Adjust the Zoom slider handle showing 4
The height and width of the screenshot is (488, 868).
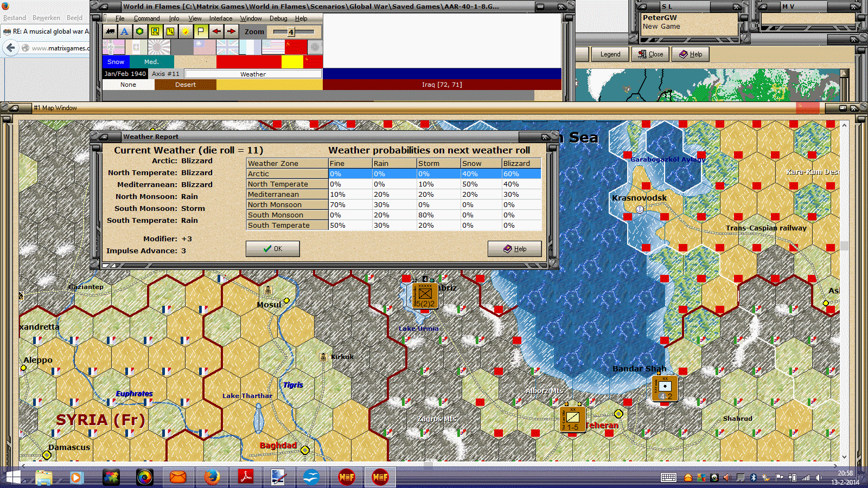[291, 32]
